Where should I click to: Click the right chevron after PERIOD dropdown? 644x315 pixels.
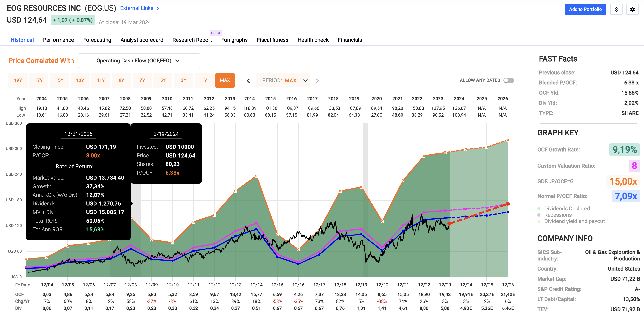(x=318, y=80)
